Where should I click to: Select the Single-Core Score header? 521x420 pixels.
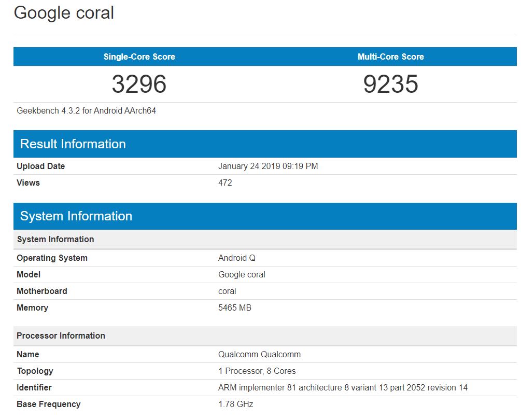139,57
